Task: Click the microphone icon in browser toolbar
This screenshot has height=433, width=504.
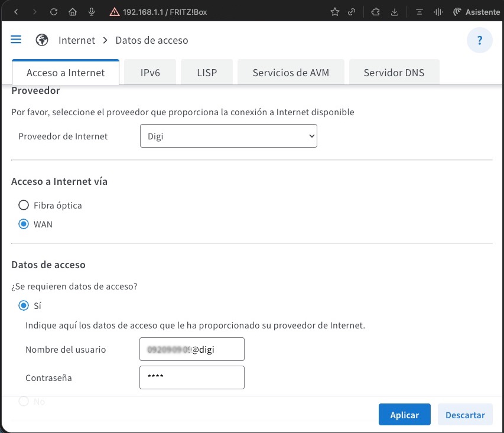Action: 92,12
